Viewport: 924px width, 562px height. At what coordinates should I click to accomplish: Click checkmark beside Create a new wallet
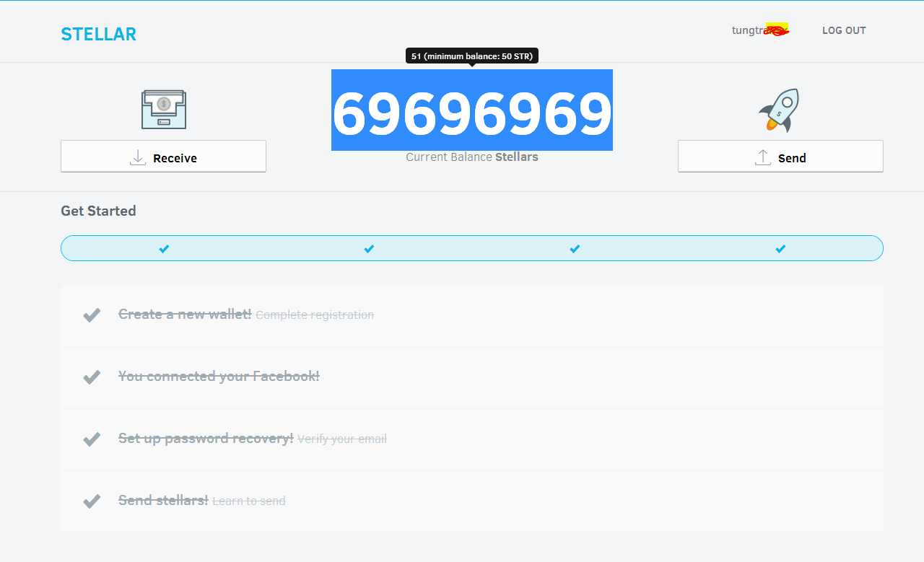pyautogui.click(x=92, y=315)
